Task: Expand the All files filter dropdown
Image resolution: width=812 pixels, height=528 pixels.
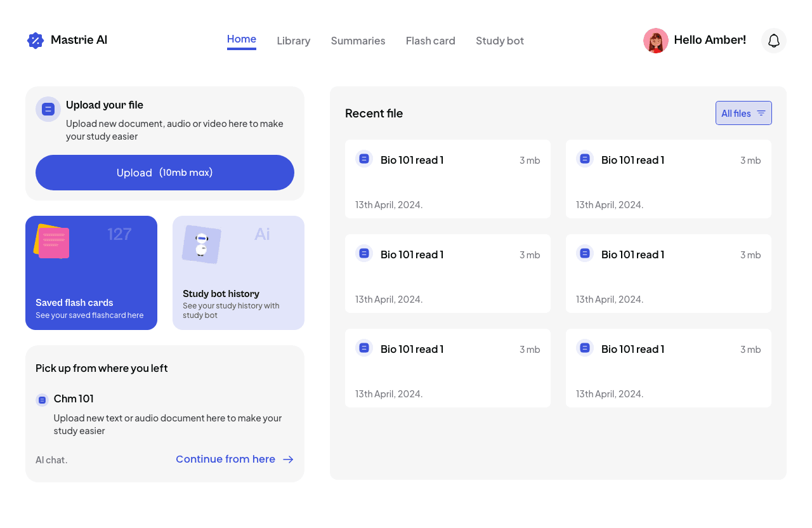Action: click(x=743, y=113)
